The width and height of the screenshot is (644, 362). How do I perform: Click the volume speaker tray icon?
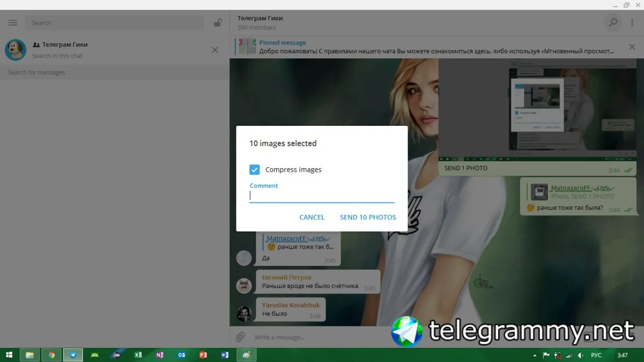coord(581,355)
